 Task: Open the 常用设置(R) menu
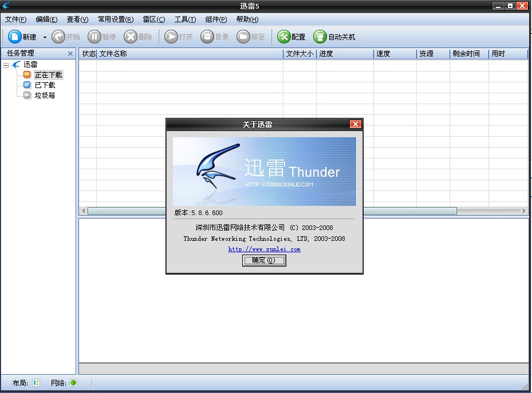[116, 19]
